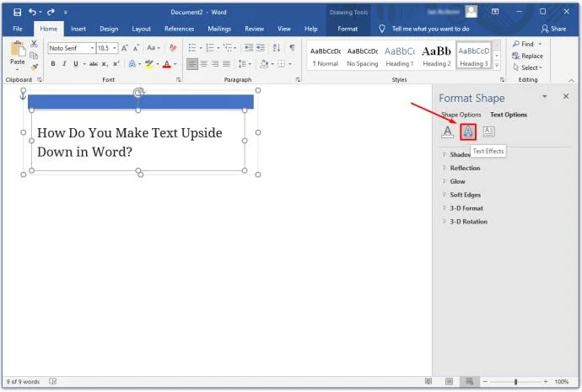Align text to the right
Viewport: 582px width, 392px height.
coord(215,64)
